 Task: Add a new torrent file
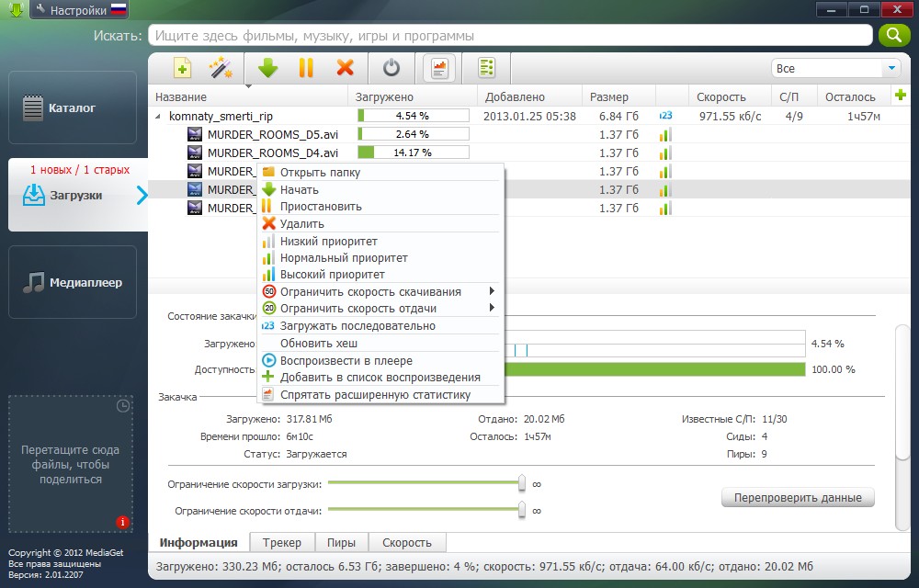(181, 68)
